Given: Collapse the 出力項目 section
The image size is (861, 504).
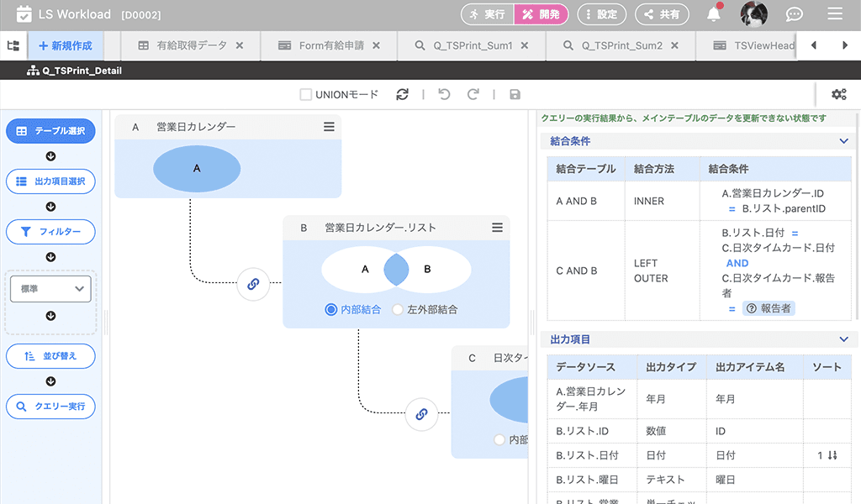Looking at the screenshot, I should coord(843,339).
